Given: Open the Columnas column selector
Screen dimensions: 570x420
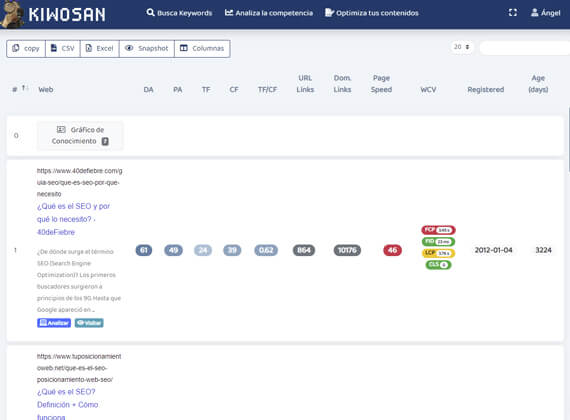Looking at the screenshot, I should (202, 48).
